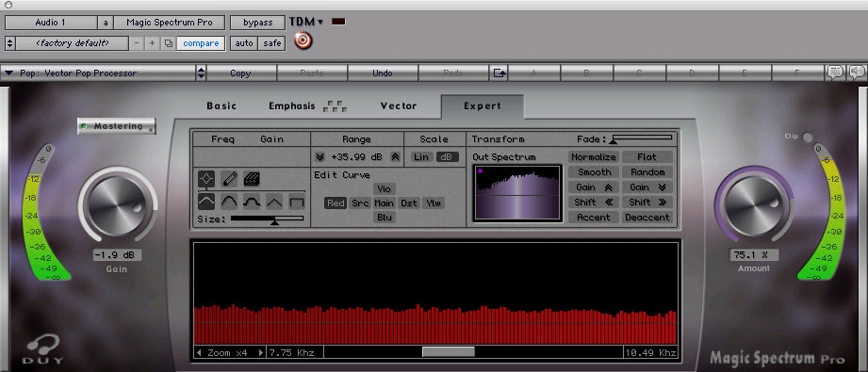
Task: Select the Main edit curve
Action: 384,203
